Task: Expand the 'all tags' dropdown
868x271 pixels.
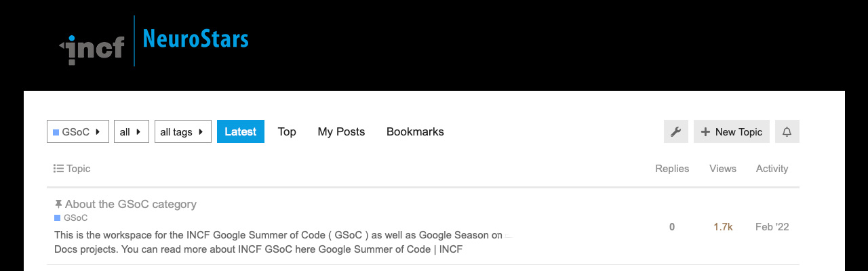Action: pyautogui.click(x=182, y=132)
